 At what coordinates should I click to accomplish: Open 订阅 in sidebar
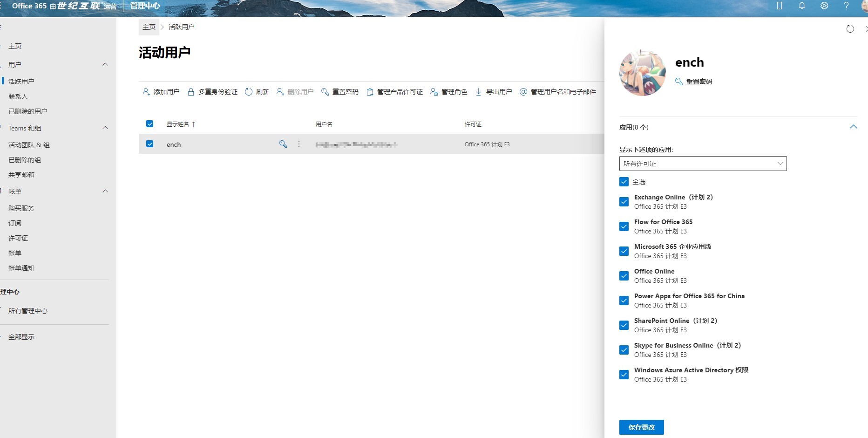[x=15, y=223]
